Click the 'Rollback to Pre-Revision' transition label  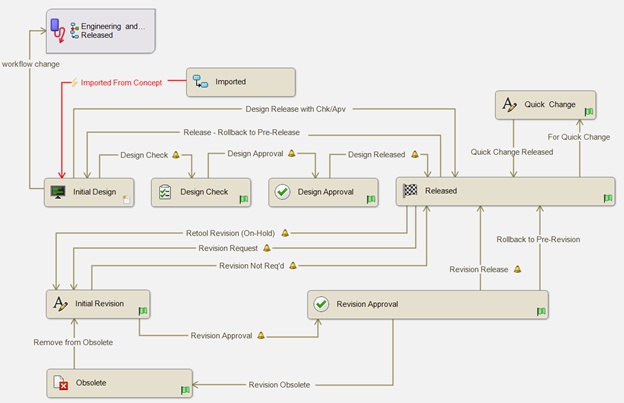click(538, 239)
